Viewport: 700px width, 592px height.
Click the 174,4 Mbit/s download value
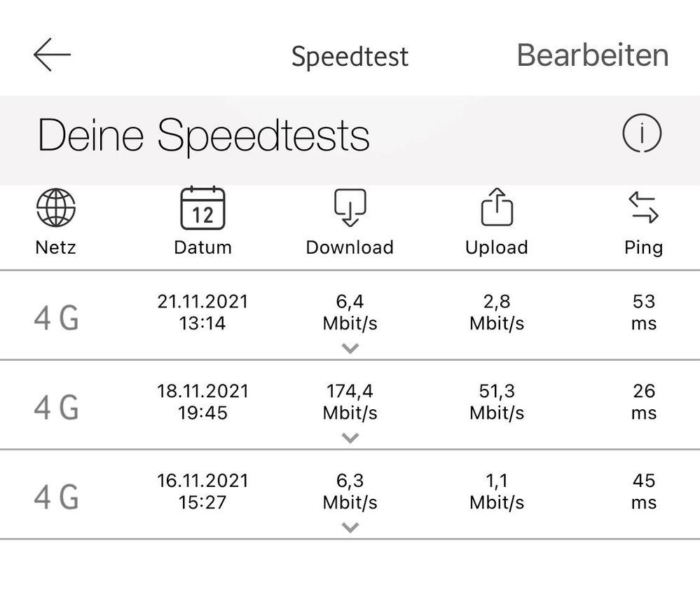point(350,402)
